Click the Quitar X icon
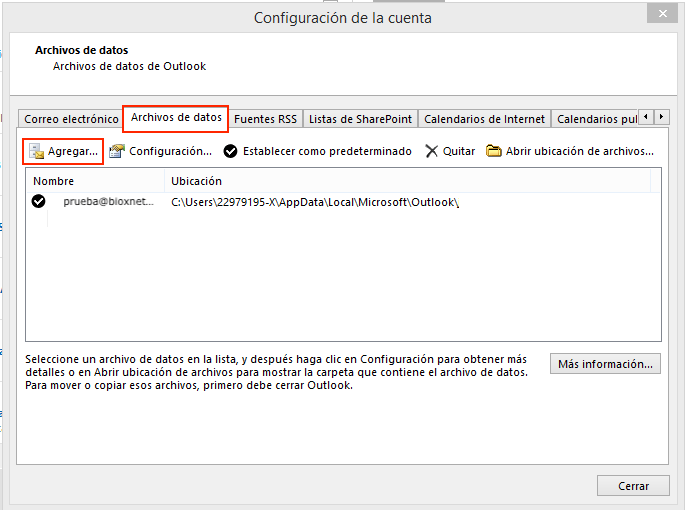Screen dimensions: 685x510 click(432, 151)
